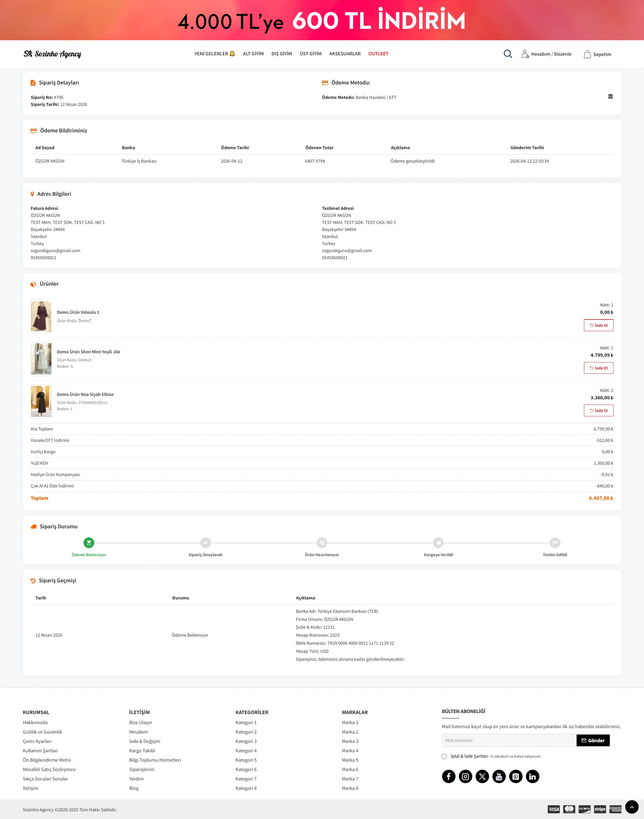Open the Shen Mint Yeşili Jile thumbnail
Viewport: 644px width, 819px height.
pyautogui.click(x=41, y=359)
